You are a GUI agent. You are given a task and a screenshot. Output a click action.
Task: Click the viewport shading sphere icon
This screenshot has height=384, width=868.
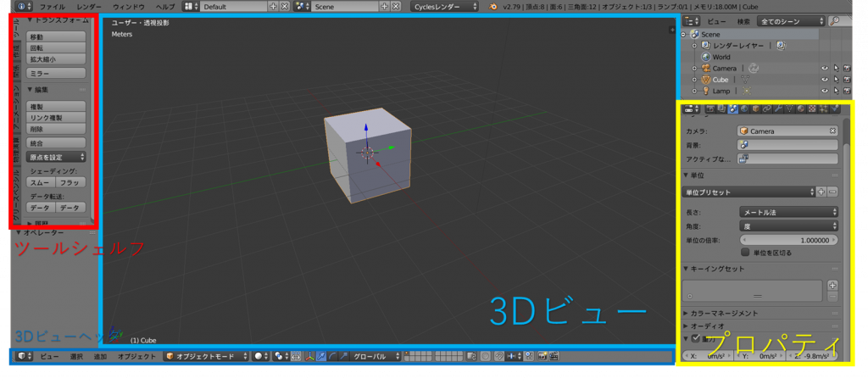pos(259,357)
